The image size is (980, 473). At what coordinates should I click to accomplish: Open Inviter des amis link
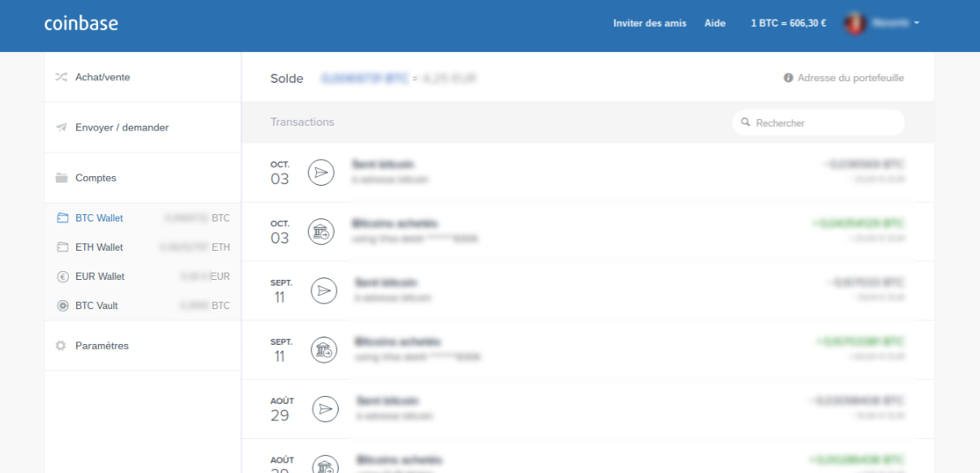point(649,24)
